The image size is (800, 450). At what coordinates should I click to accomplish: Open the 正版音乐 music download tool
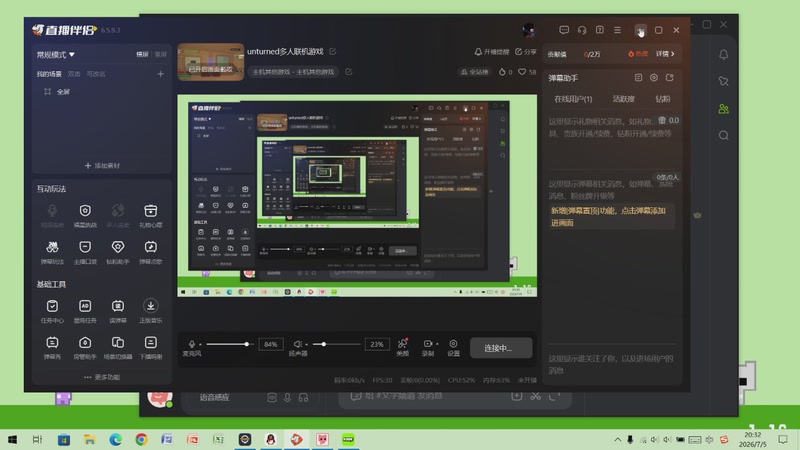point(151,311)
